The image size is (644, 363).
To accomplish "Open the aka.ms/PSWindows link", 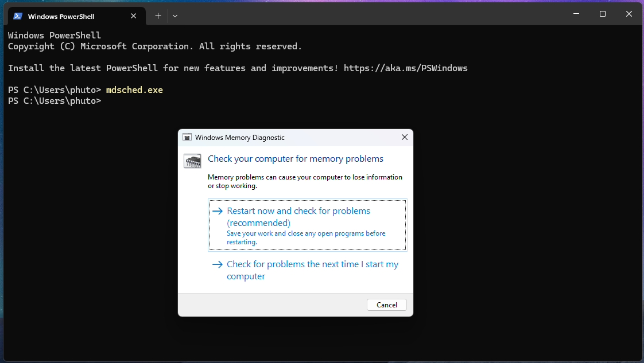I will coord(405,68).
